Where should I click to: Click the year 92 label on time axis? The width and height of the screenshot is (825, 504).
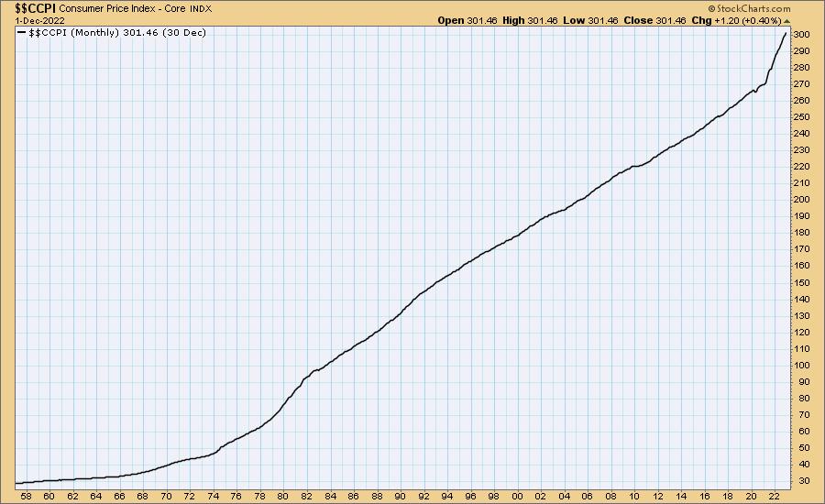pos(423,496)
